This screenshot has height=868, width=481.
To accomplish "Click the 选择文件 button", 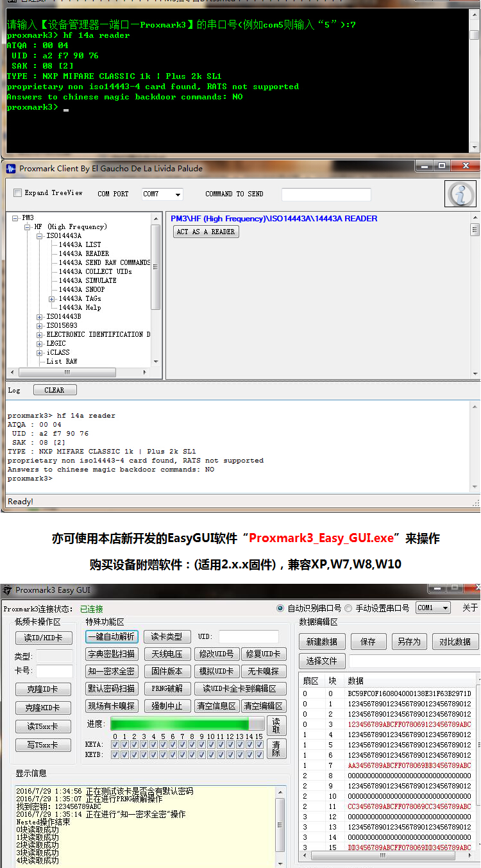I will tap(322, 661).
